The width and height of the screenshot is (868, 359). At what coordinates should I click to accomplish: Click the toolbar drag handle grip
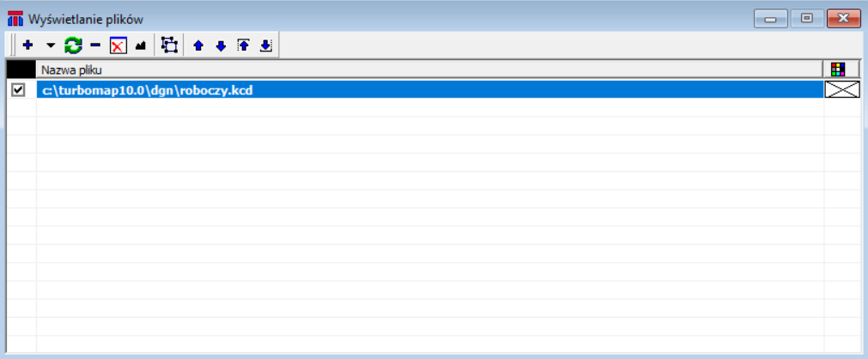[x=12, y=46]
